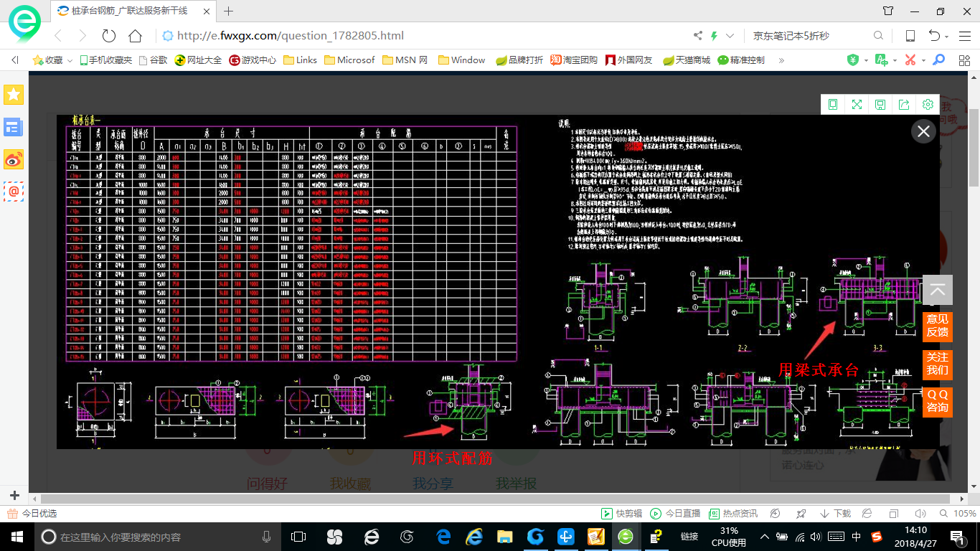Open the 外国网友 bookmark

(x=629, y=60)
